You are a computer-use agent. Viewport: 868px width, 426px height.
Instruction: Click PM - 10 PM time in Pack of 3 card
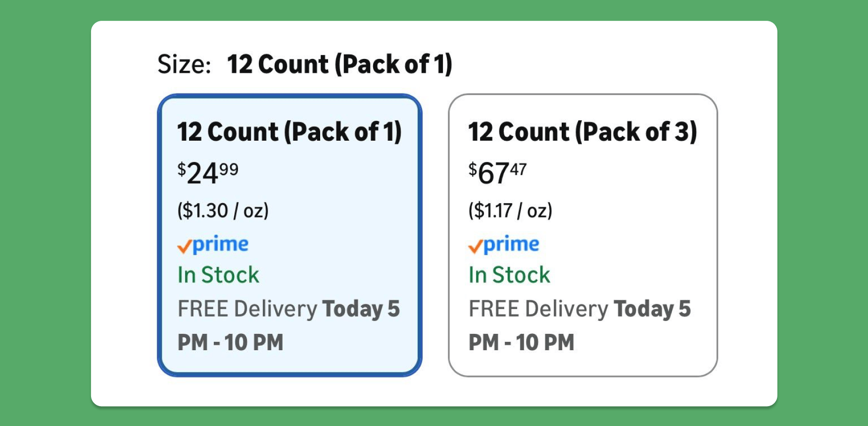pyautogui.click(x=522, y=342)
